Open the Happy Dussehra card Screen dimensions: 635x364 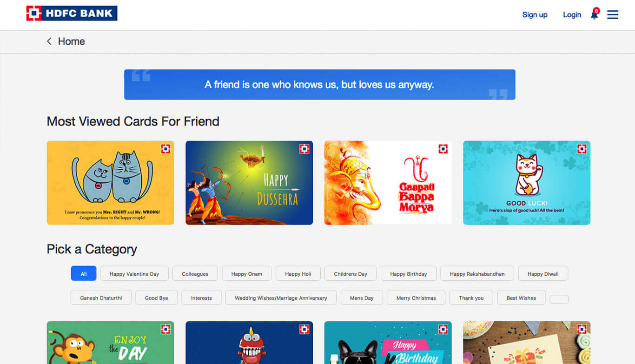click(249, 183)
